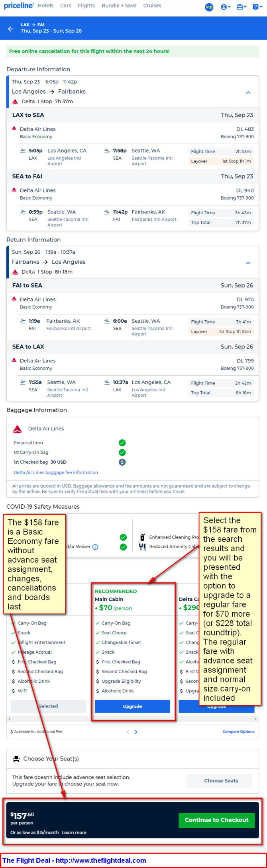Open the My Trips briefcase icon
Image resolution: width=267 pixels, height=868 pixels.
point(241,7)
